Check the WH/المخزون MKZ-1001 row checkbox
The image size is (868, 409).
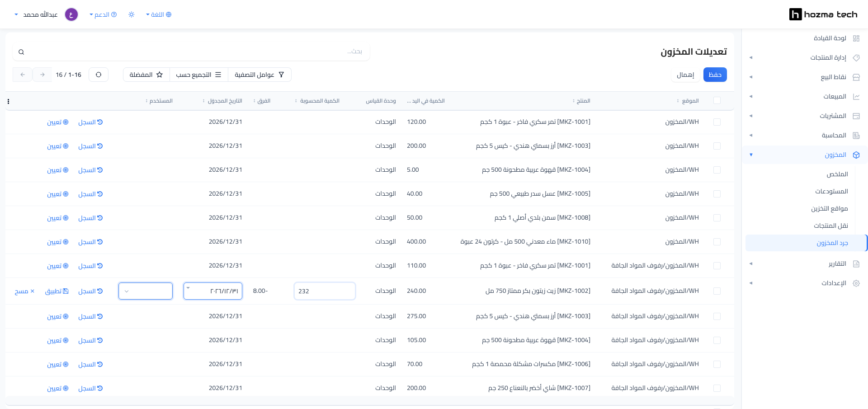[717, 122]
